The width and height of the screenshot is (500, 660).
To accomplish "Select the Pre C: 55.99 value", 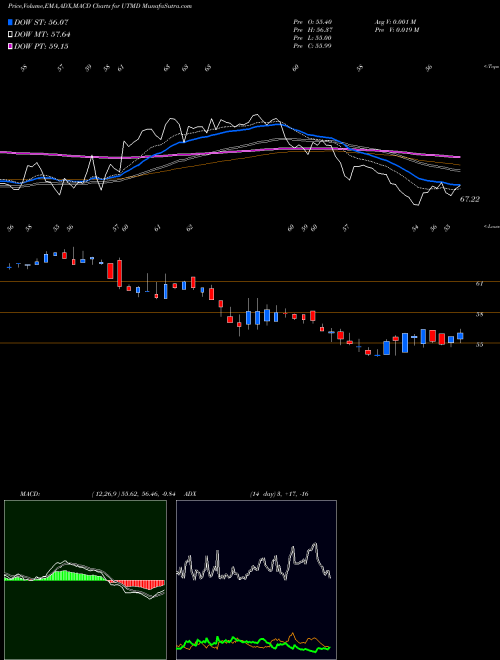I will click(x=313, y=46).
